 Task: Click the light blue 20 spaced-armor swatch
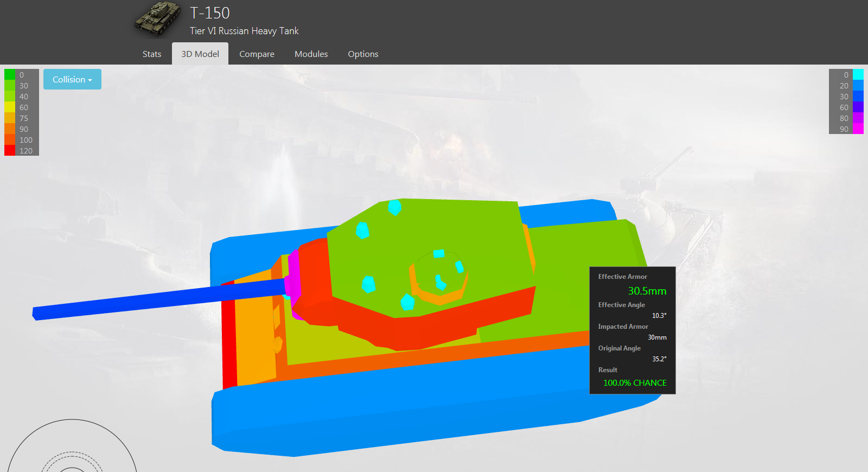pos(858,85)
